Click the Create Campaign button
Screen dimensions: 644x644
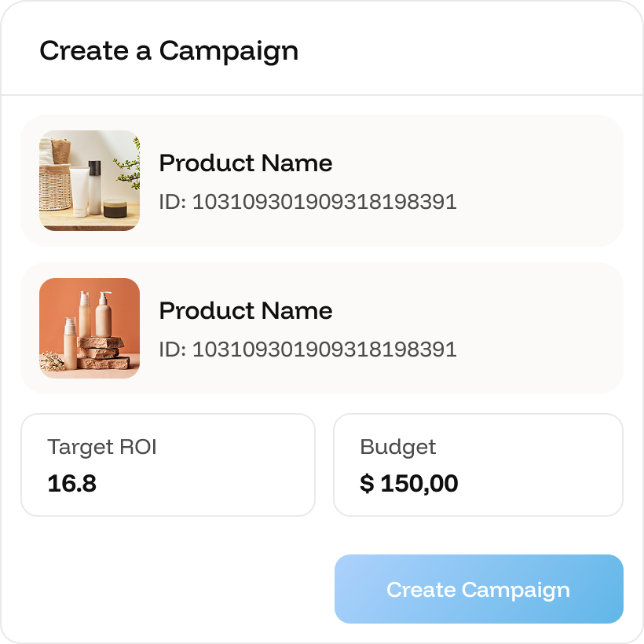pos(479,589)
